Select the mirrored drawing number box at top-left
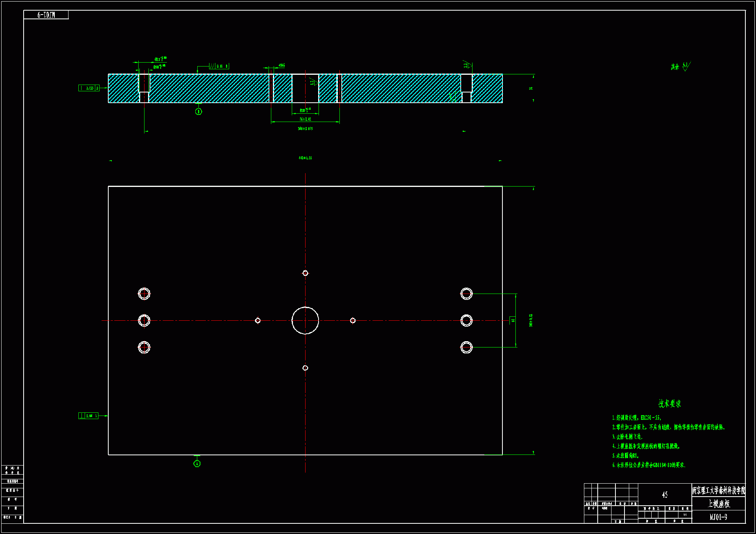This screenshot has height=534, width=756. [46, 15]
